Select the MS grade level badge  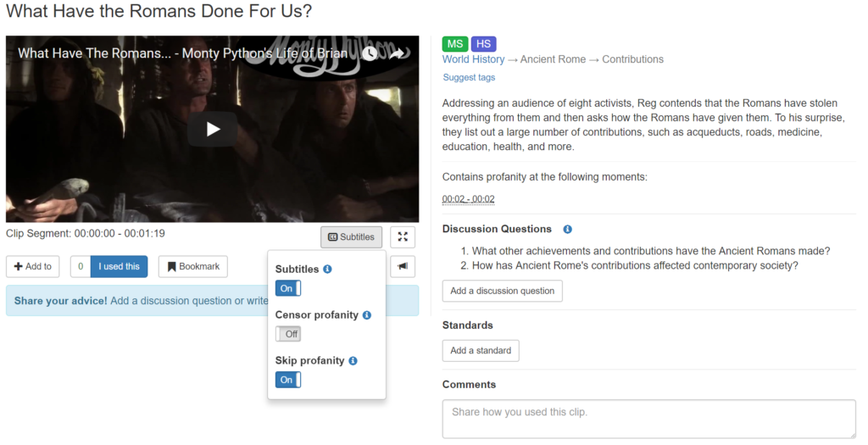pyautogui.click(x=455, y=44)
